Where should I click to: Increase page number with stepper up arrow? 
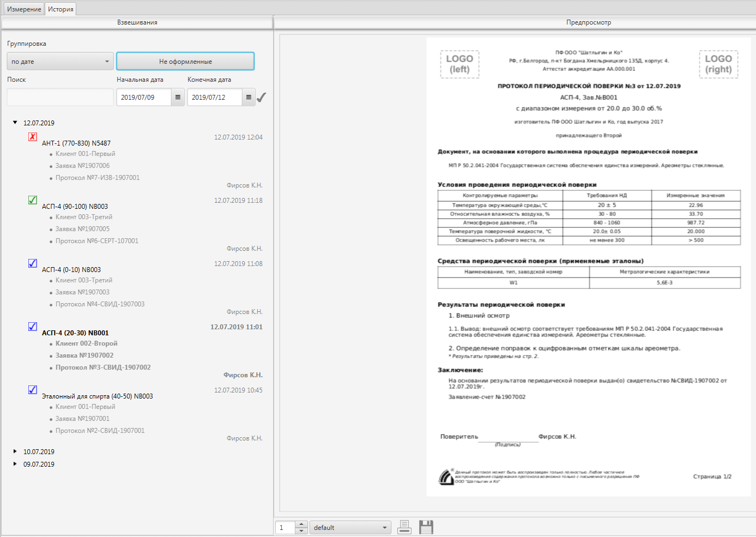tap(301, 524)
